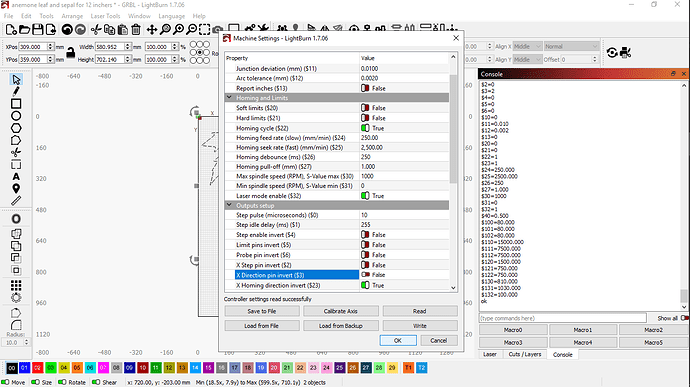Image resolution: width=690 pixels, height=387 pixels.
Task: Click the Grid Array dots icon
Action: click(16, 285)
